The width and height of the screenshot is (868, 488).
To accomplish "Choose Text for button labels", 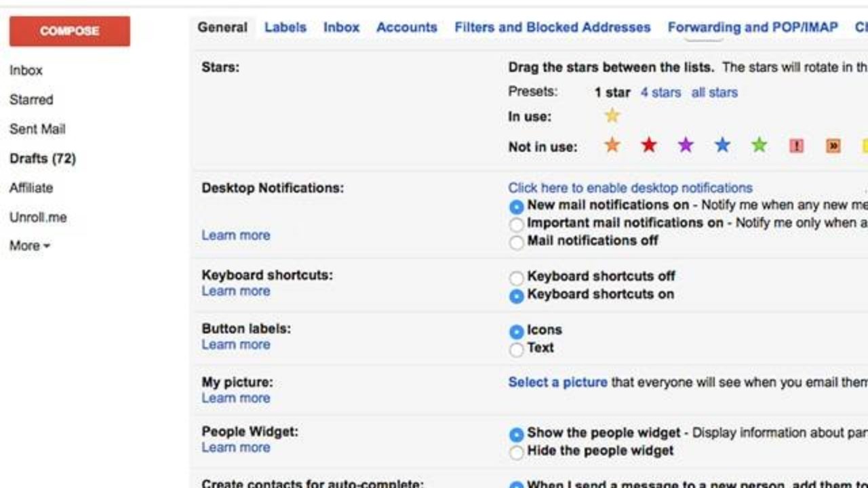I will [517, 349].
